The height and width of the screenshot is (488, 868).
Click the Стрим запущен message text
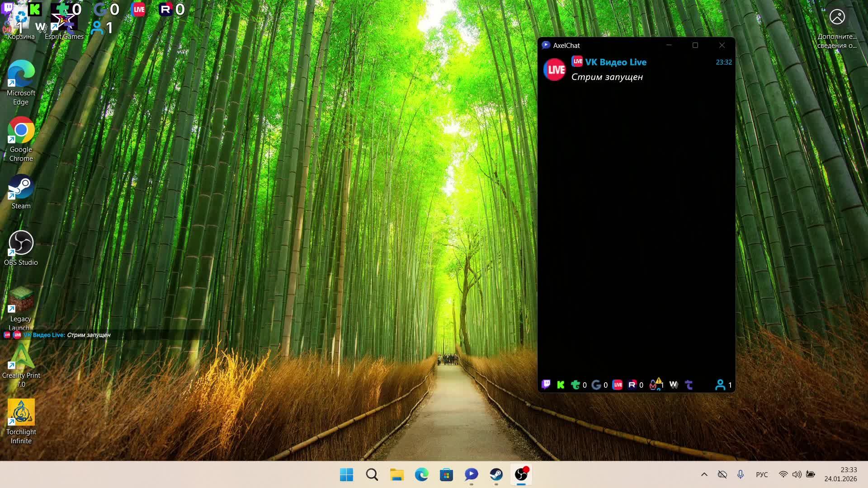point(607,77)
